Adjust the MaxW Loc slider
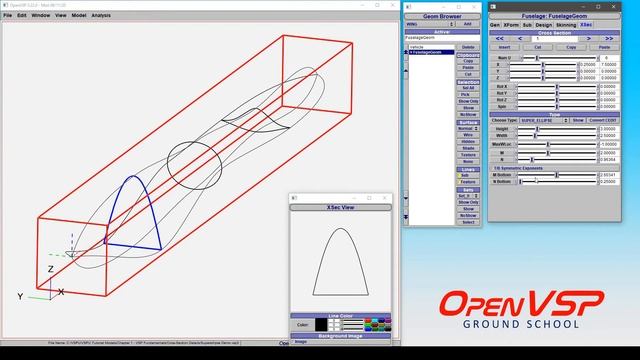640x360 pixels. pos(557,144)
